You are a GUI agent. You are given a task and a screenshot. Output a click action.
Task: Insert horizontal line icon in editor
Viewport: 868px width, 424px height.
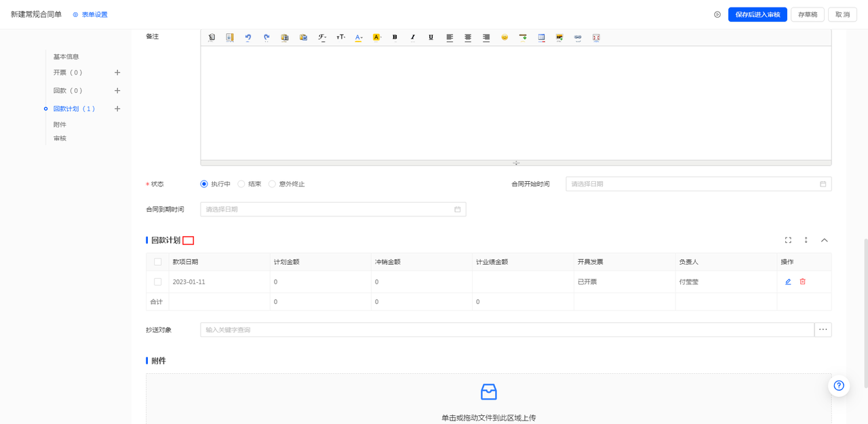(523, 37)
